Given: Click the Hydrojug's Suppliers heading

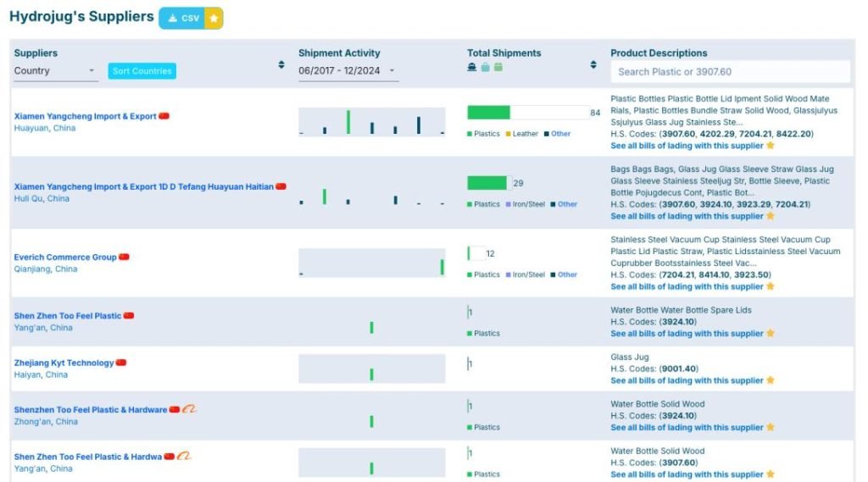Looking at the screenshot, I should pyautogui.click(x=81, y=17).
